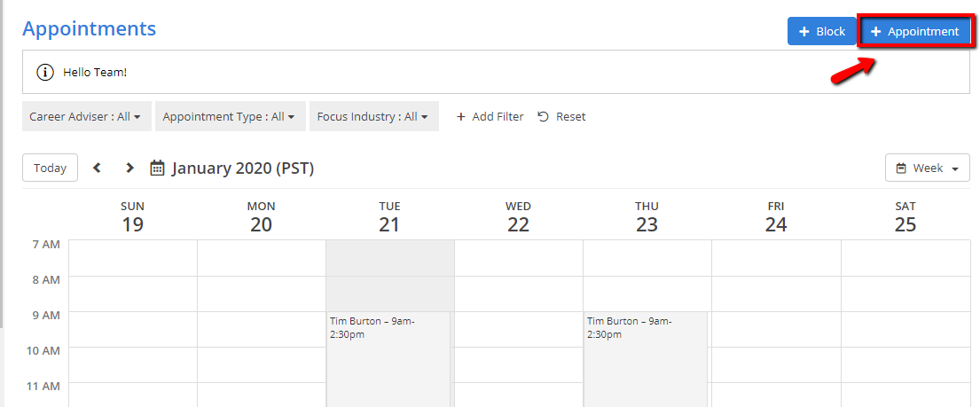
Task: Jump to Today in the calendar
Action: [50, 168]
